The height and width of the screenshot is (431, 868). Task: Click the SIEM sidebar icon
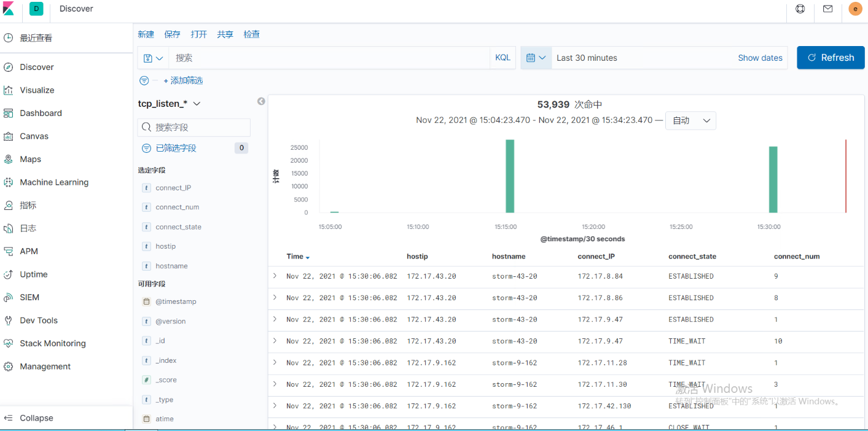[9, 297]
